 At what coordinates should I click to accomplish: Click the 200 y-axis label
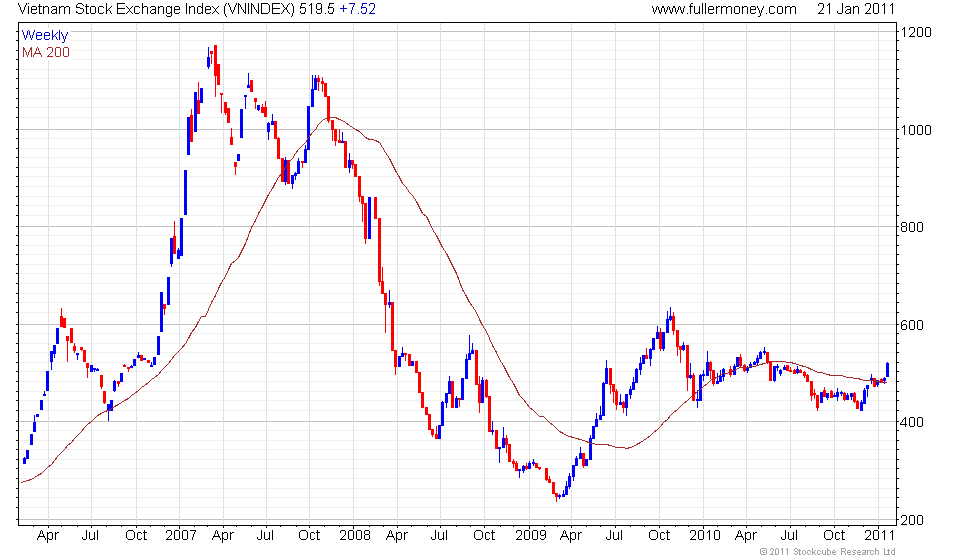click(x=912, y=520)
